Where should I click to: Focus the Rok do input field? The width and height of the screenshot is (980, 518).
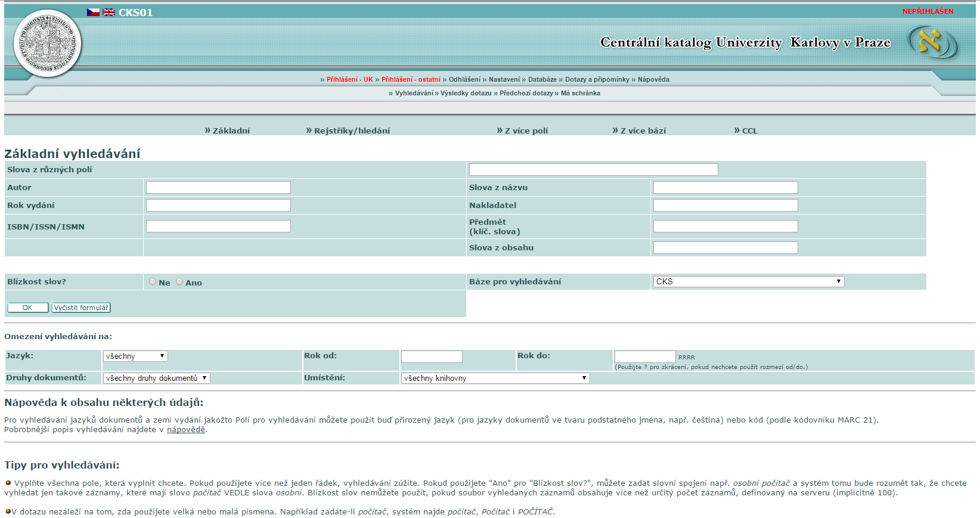coord(645,356)
